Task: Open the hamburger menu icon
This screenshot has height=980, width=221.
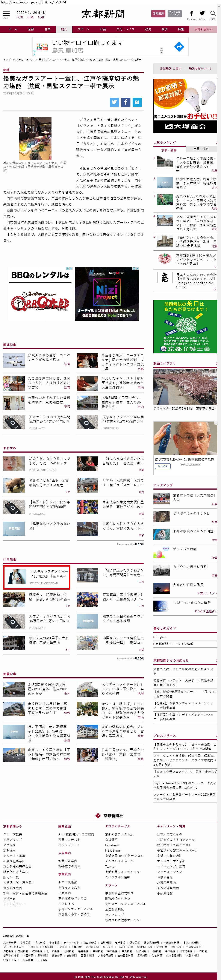Action: pyautogui.click(x=6, y=14)
